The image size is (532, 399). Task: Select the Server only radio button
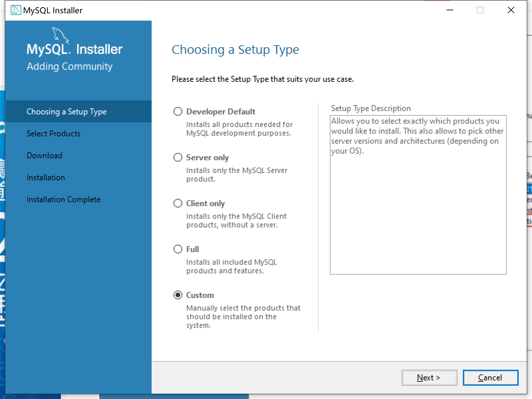[178, 157]
